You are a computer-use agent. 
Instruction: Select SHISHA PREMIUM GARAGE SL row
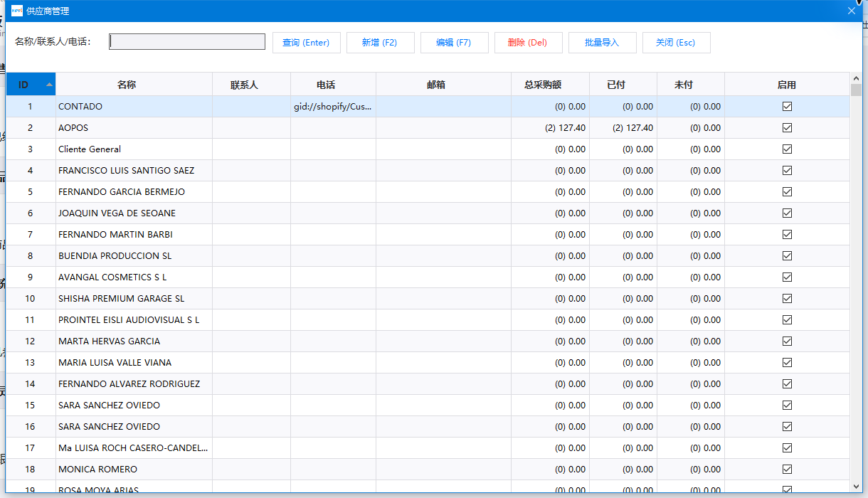[428, 299]
